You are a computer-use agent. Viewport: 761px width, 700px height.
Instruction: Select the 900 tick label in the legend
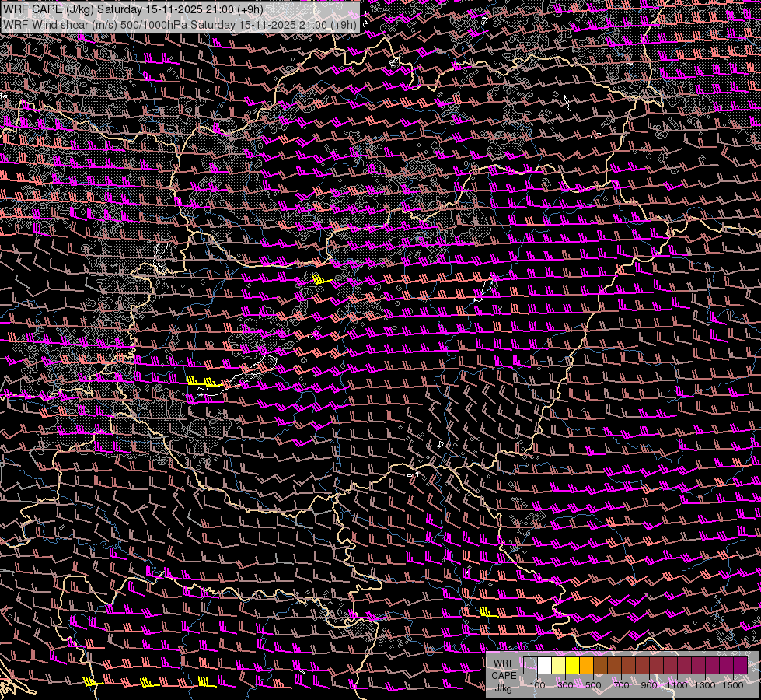(649, 685)
